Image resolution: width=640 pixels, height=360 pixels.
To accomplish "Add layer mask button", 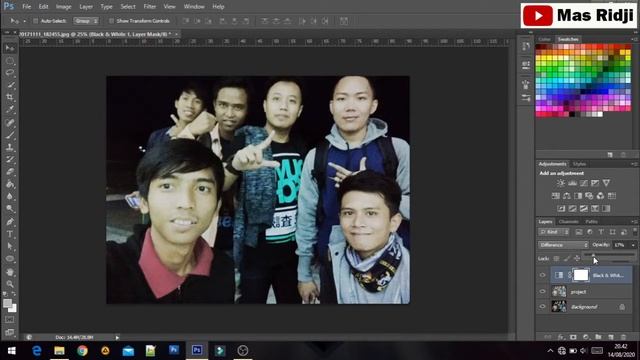I will coord(573,337).
